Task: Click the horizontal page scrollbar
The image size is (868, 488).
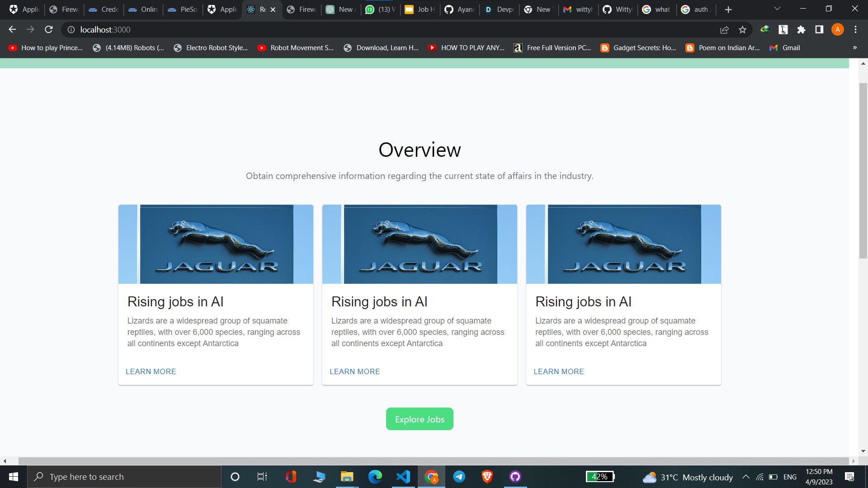Action: point(433,461)
